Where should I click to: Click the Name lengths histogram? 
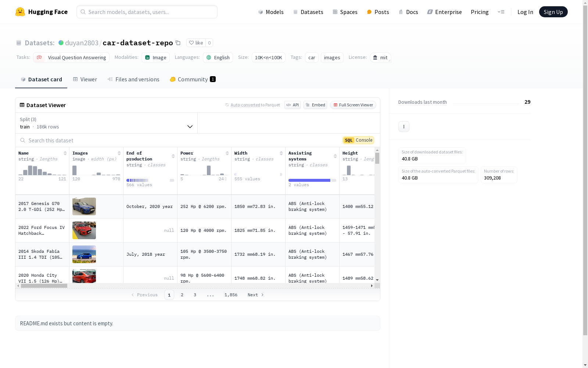pos(42,170)
